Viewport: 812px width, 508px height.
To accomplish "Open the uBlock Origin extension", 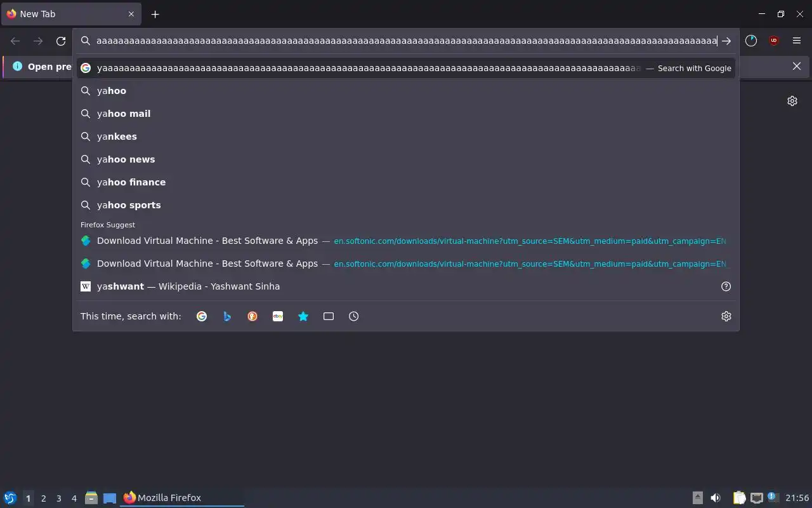I will coord(773,41).
